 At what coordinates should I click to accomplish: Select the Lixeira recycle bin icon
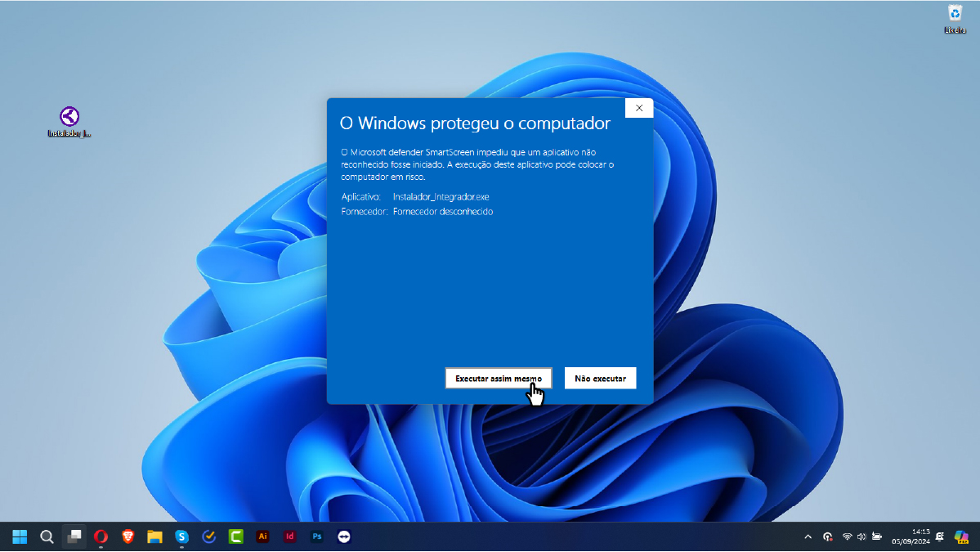click(955, 19)
